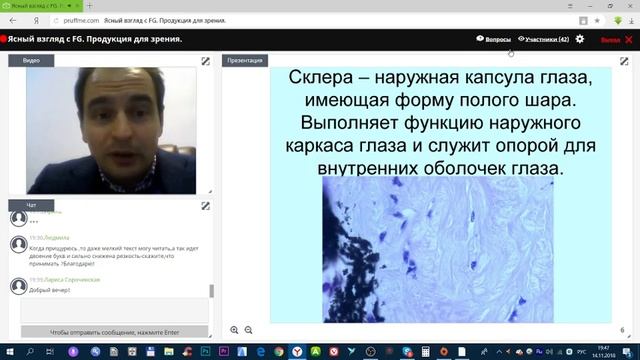Click the webinar title 'Ясный взгляд с FG'
The width and height of the screenshot is (640, 360).
[x=95, y=39]
